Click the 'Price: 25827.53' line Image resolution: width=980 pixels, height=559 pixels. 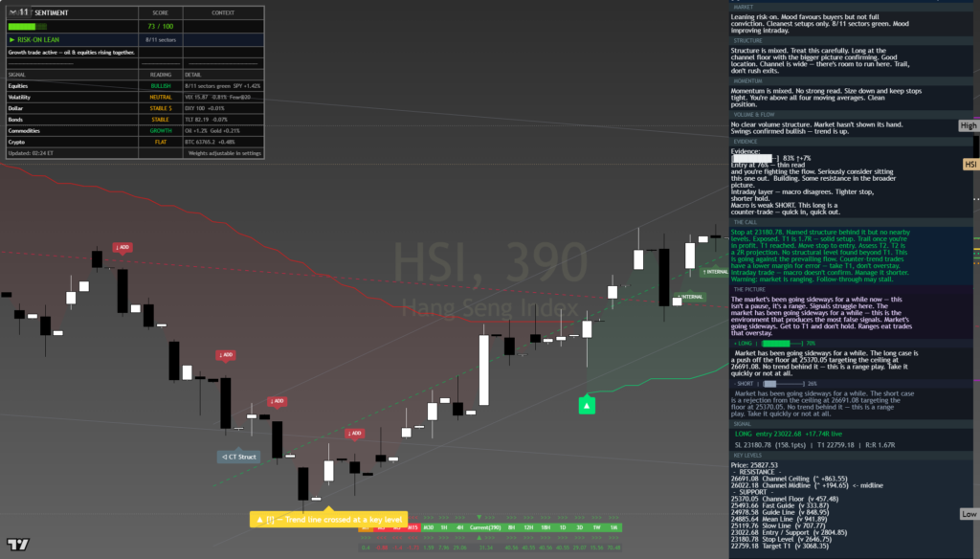(x=754, y=465)
